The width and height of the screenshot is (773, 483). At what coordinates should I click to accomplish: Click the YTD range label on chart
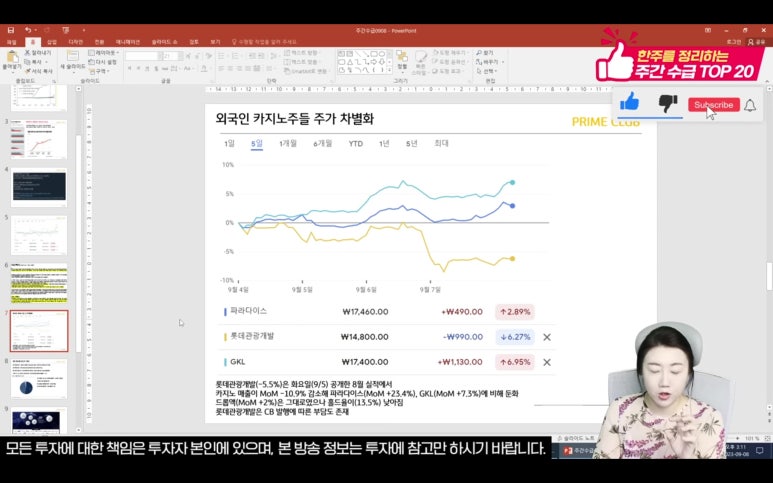(x=355, y=144)
